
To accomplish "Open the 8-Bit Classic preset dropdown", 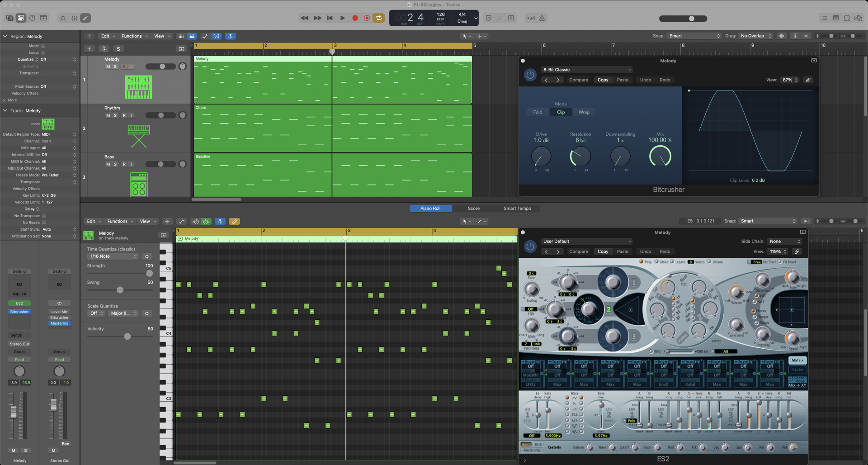I will point(586,70).
